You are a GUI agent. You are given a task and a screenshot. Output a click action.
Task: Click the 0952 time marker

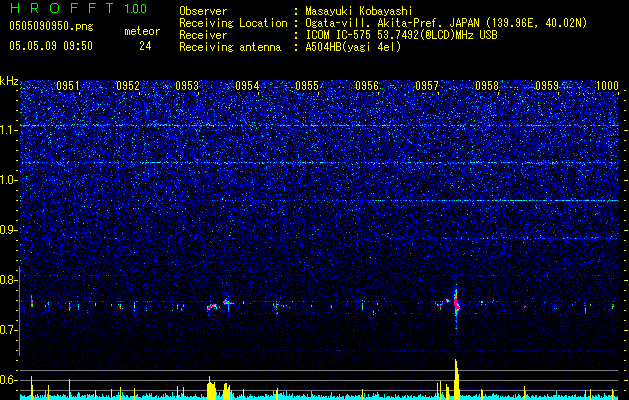[x=128, y=86]
